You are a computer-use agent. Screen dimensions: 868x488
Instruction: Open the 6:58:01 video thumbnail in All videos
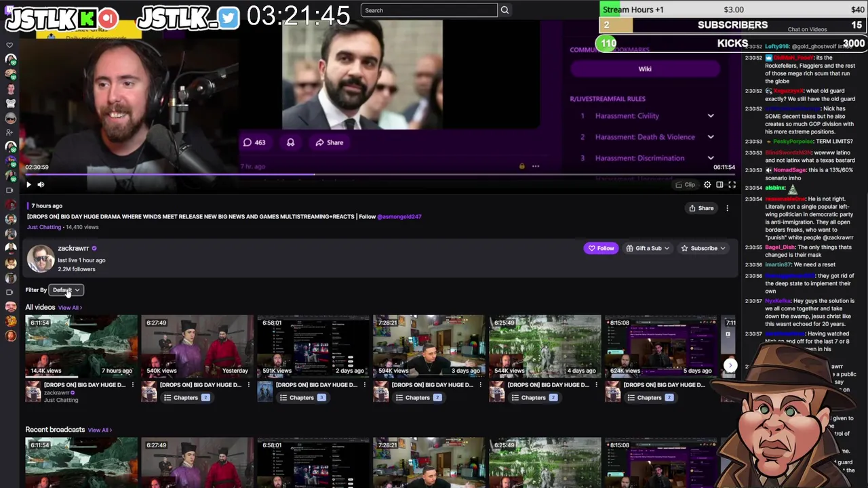(313, 346)
